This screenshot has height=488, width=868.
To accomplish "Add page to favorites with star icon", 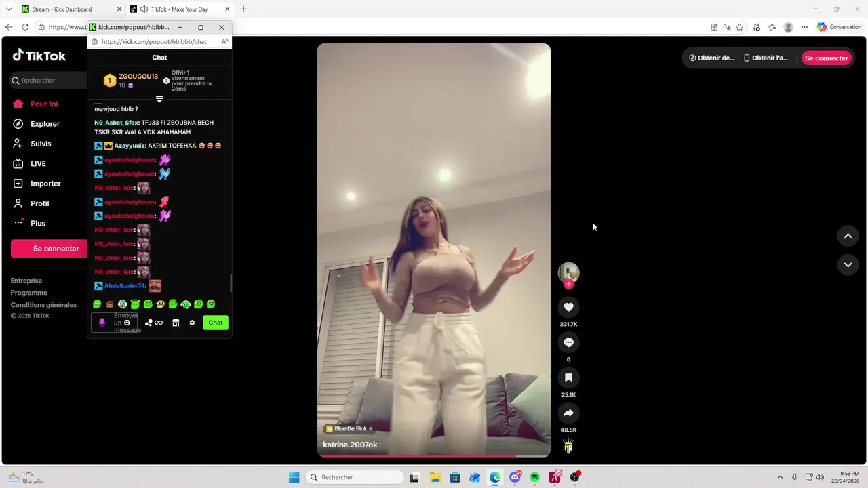I will [x=740, y=27].
